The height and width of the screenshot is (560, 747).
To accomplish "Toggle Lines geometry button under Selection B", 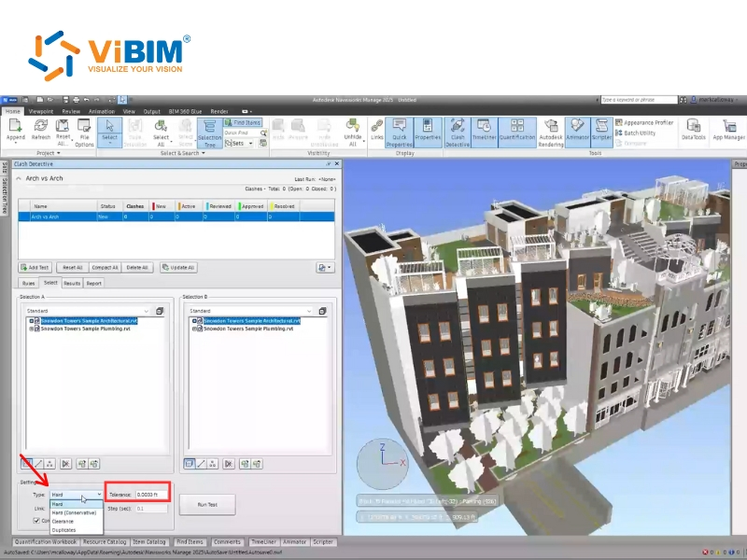I will (x=203, y=462).
